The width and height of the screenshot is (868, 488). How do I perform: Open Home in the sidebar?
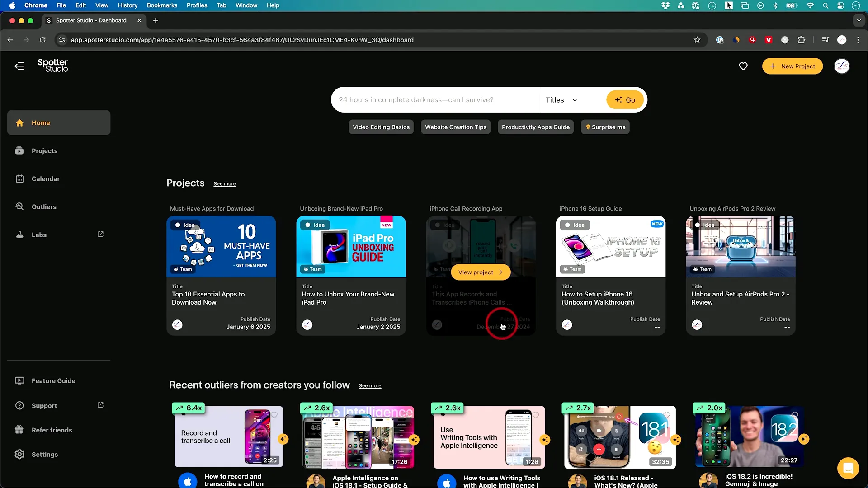pos(59,122)
